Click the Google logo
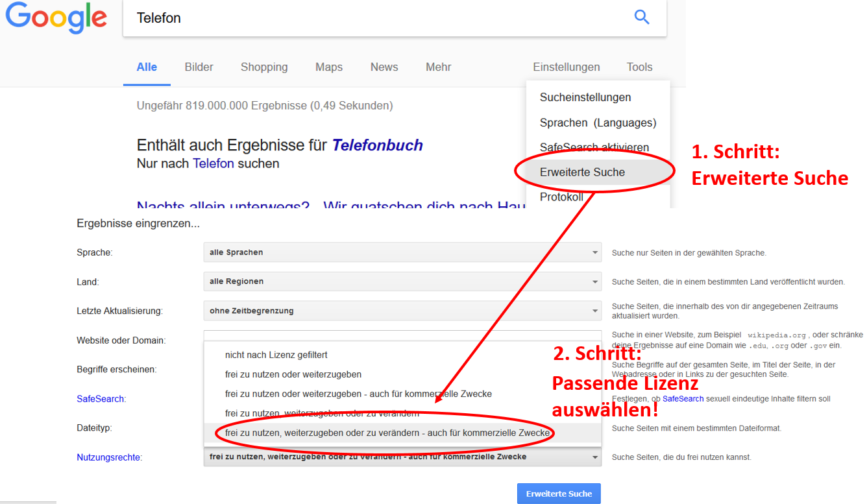This screenshot has height=504, width=867. [56, 18]
